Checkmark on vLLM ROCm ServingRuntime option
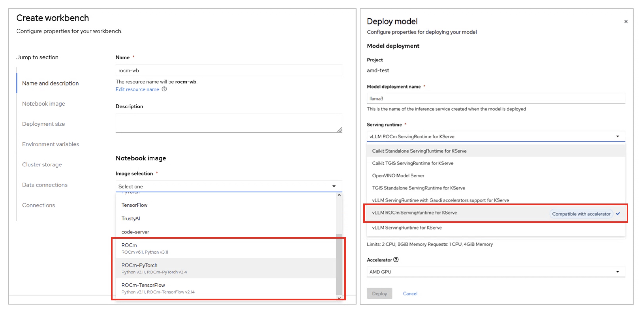Image resolution: width=644 pixels, height=315 pixels. point(618,214)
